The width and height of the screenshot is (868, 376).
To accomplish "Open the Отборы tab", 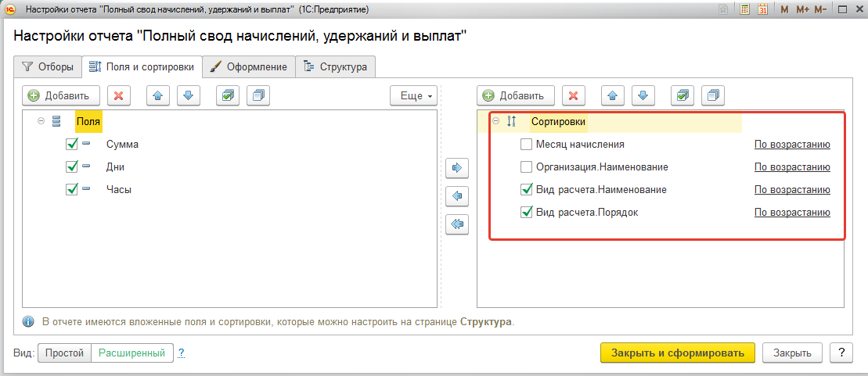I will point(48,67).
